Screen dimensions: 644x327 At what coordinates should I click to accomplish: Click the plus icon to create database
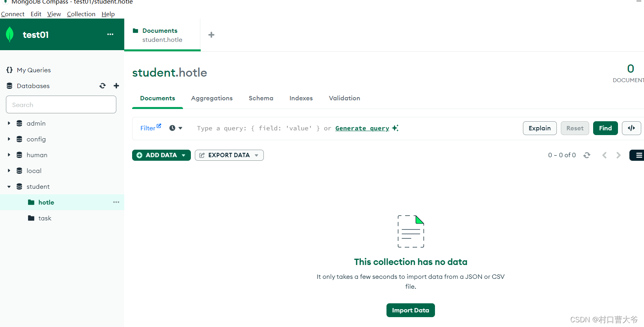[116, 86]
